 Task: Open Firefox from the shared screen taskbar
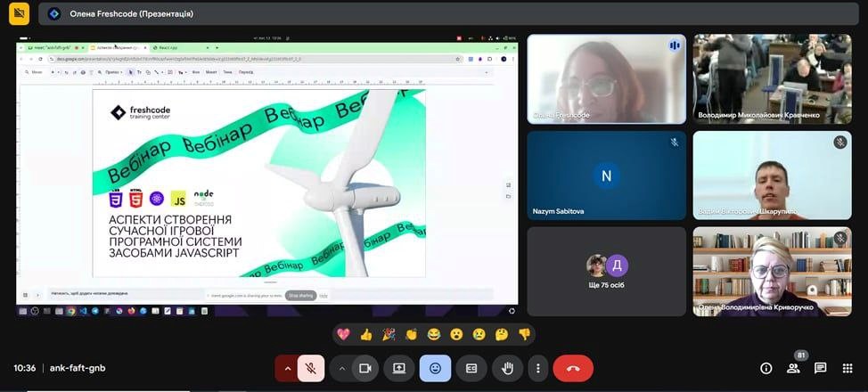131,311
